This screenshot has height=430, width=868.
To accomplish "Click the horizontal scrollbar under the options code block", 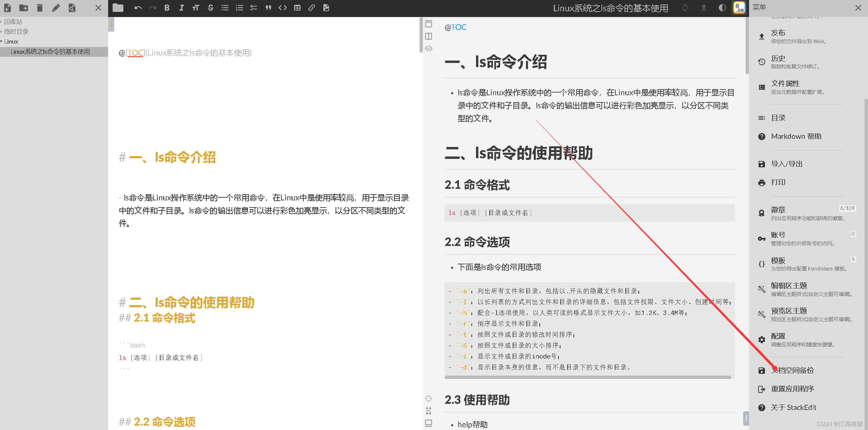I will [588, 377].
